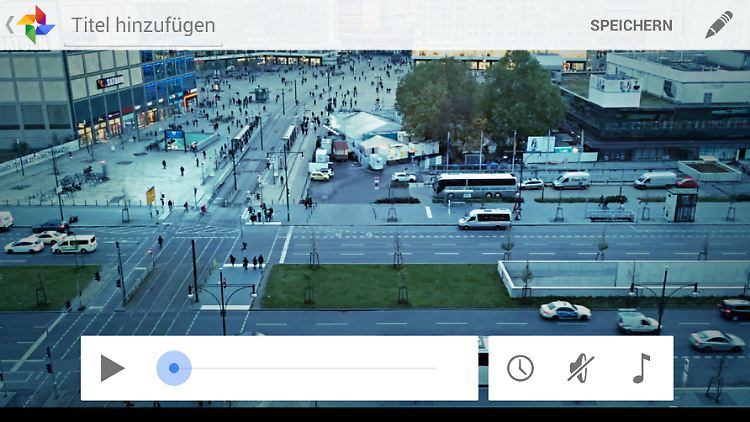Toggle the muted speaker icon
This screenshot has width=750, height=422.
click(580, 368)
